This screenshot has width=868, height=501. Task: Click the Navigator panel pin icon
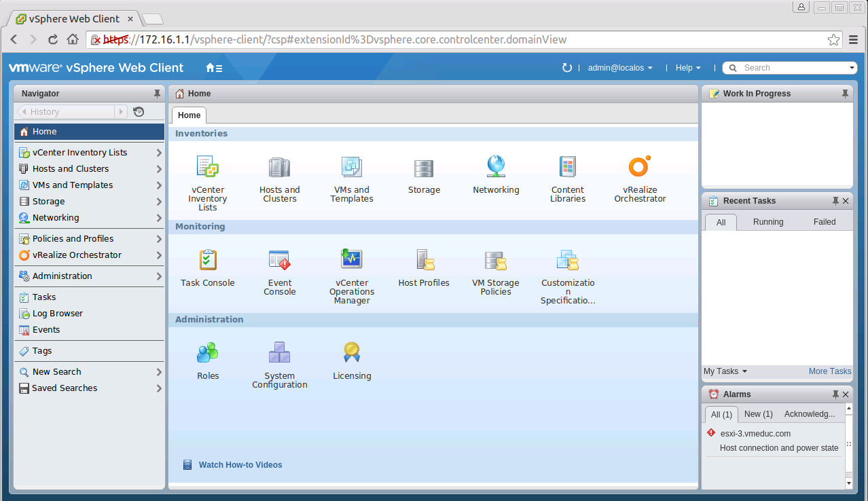[x=157, y=94]
